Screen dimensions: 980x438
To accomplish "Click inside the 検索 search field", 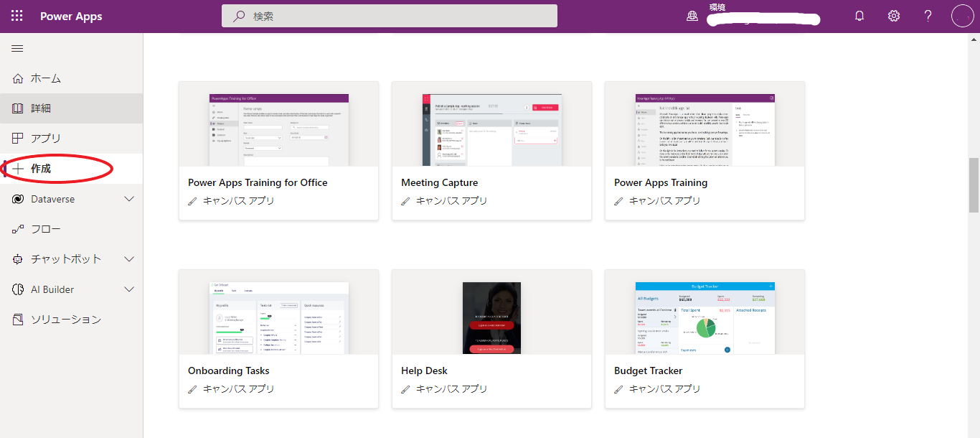I will point(390,15).
